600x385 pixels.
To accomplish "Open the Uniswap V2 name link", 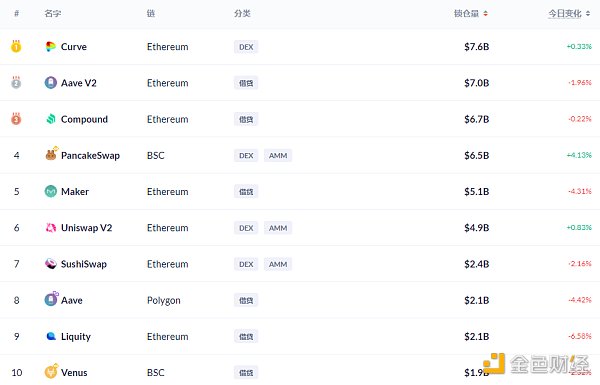I will pos(86,228).
